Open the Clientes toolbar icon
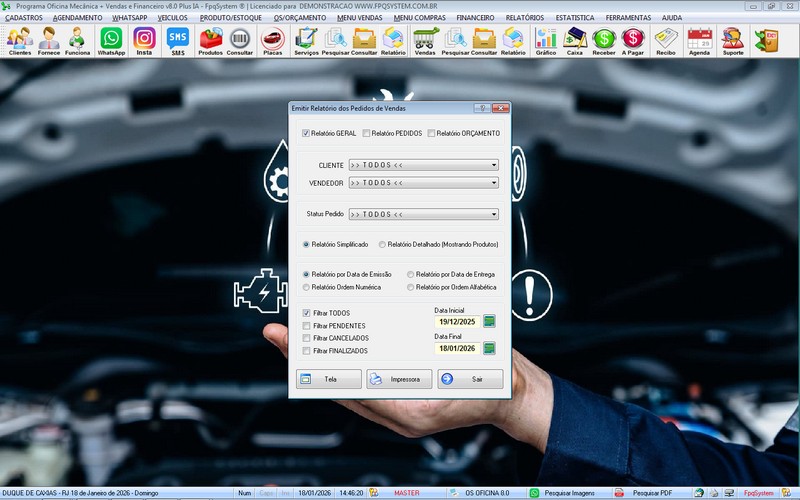The width and height of the screenshot is (800, 500). (19, 40)
